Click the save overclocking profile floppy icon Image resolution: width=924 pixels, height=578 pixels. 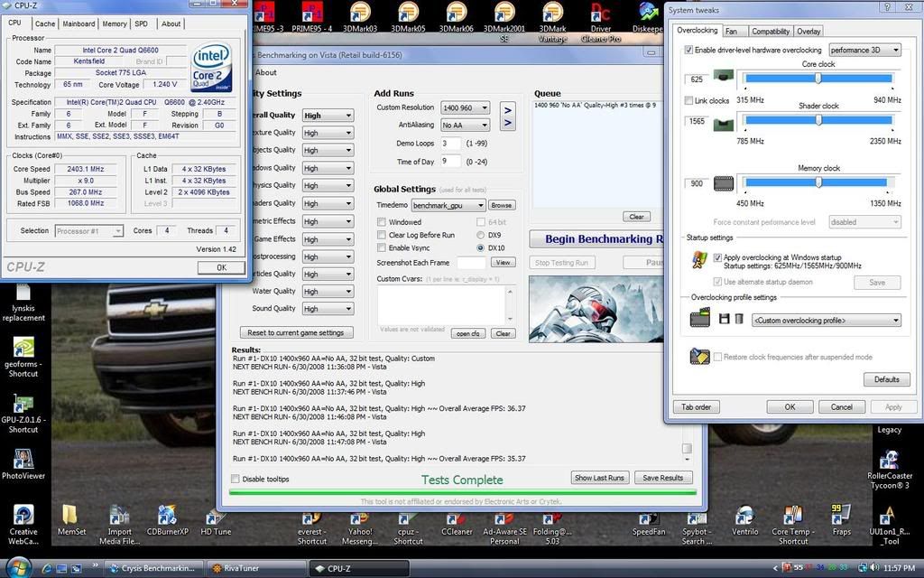coord(725,319)
